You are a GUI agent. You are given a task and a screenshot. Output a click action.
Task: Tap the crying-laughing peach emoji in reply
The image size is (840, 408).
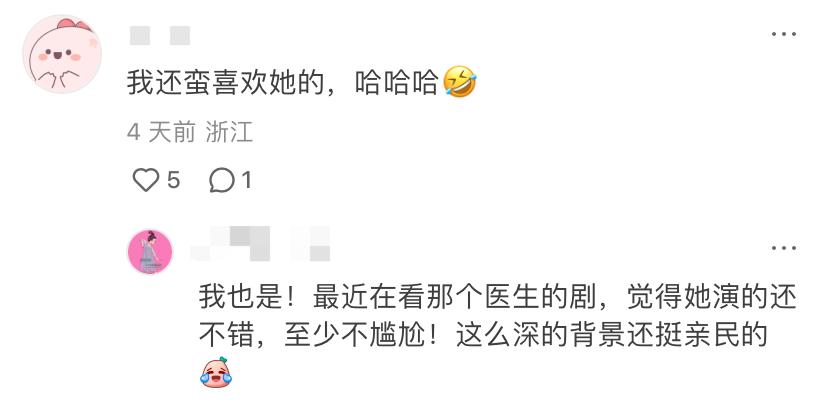tap(216, 372)
